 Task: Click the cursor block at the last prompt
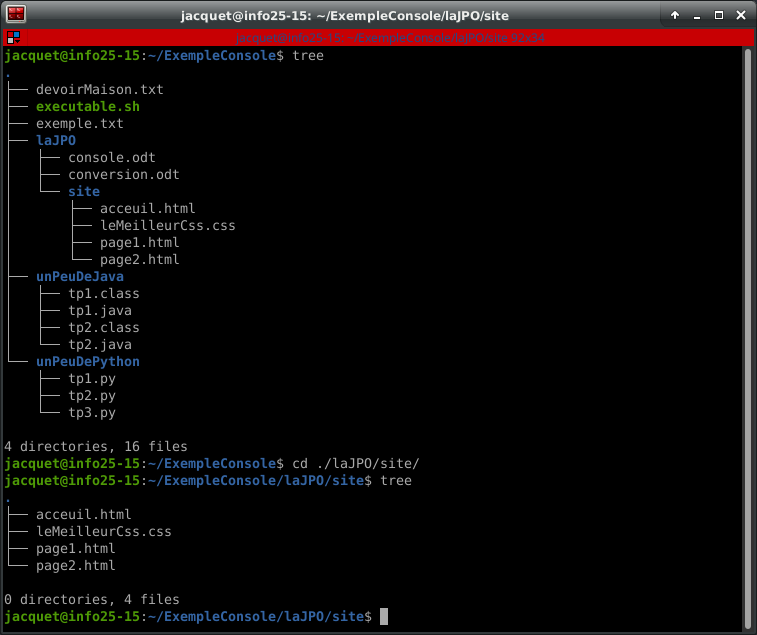pyautogui.click(x=383, y=616)
